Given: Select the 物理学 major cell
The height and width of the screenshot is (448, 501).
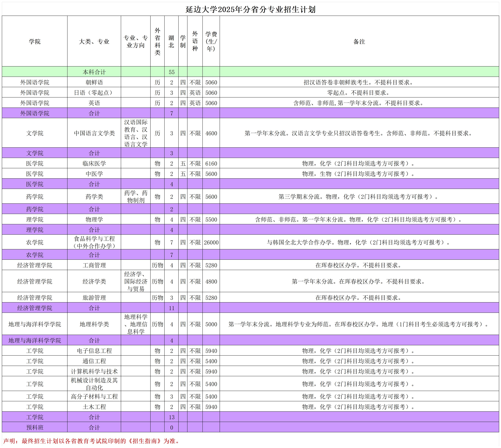Looking at the screenshot, I should coord(94,219).
